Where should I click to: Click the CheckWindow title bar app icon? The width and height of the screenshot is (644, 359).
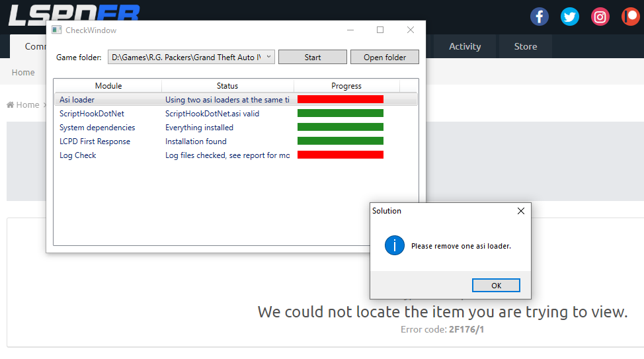pyautogui.click(x=56, y=30)
